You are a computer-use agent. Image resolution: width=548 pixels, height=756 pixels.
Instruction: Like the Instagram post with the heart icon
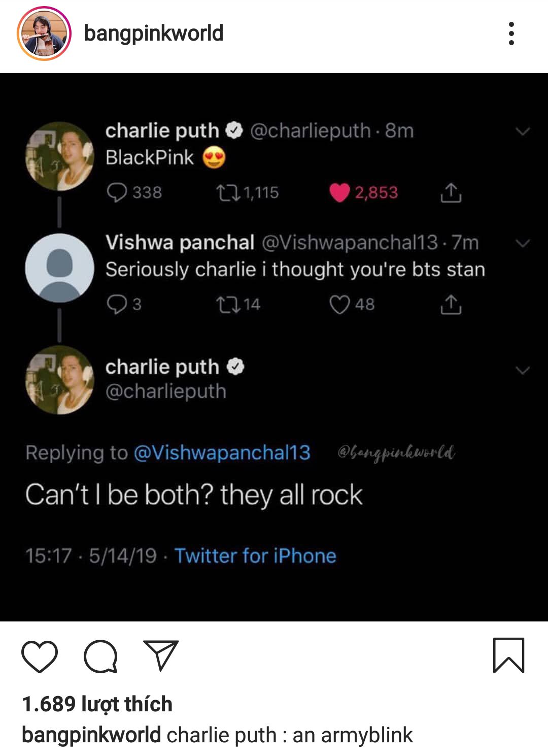pyautogui.click(x=40, y=656)
